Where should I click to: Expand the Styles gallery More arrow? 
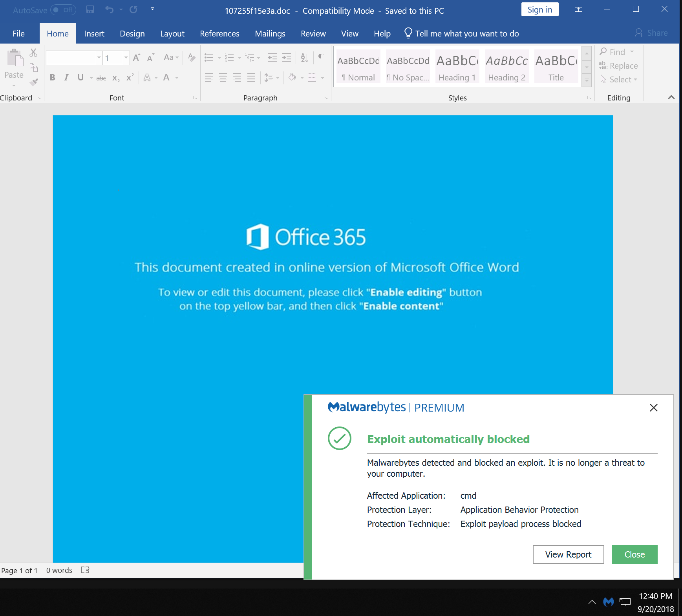tap(587, 80)
